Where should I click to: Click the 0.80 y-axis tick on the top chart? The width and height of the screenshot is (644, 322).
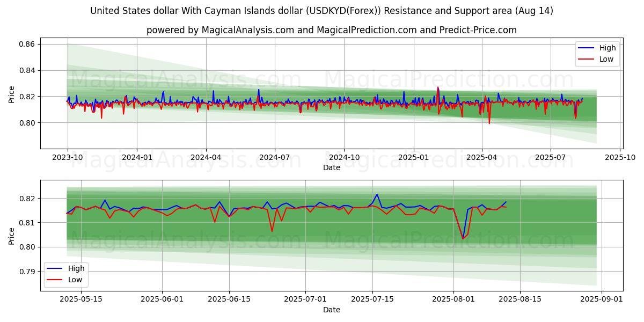pyautogui.click(x=27, y=123)
